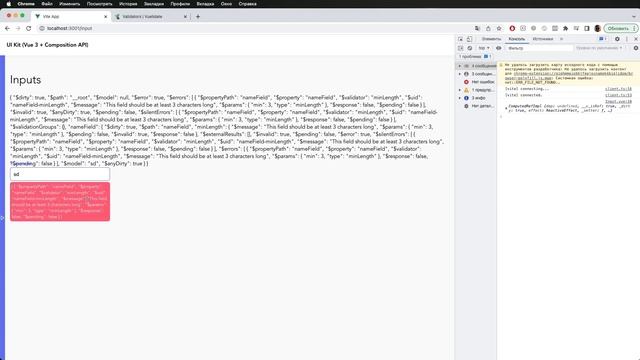Toggle the browser side panel
The height and width of the screenshot is (360, 640).
click(x=587, y=28)
